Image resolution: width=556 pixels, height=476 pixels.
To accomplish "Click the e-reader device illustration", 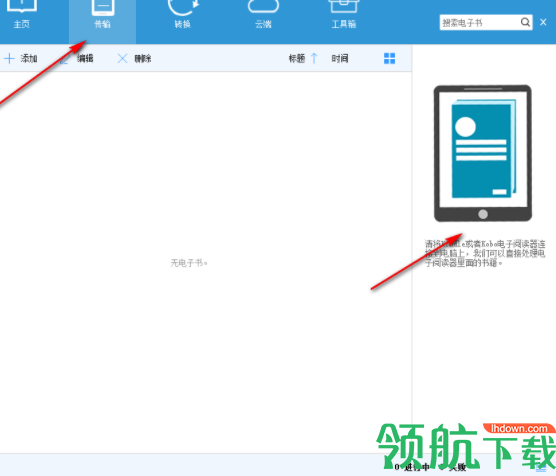I will 483,153.
